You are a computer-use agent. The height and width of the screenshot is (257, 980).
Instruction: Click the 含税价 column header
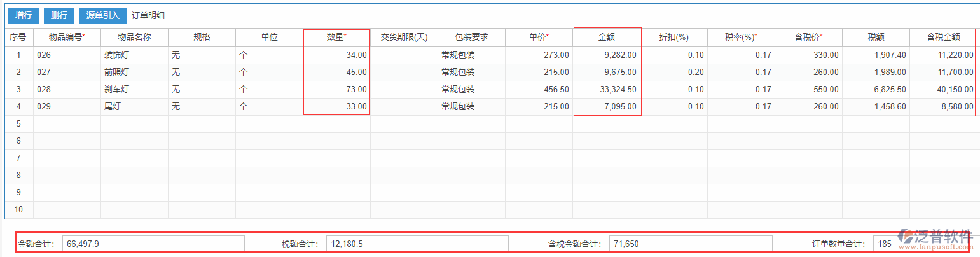[x=808, y=38]
